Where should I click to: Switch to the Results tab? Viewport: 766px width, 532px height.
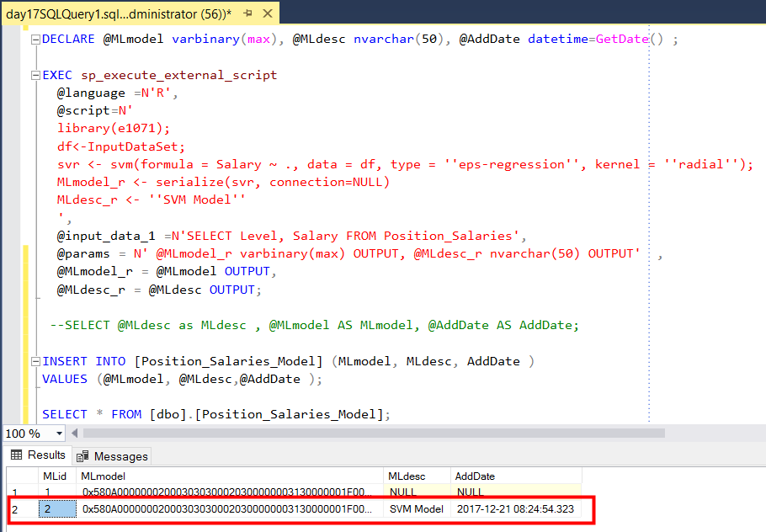click(x=38, y=455)
